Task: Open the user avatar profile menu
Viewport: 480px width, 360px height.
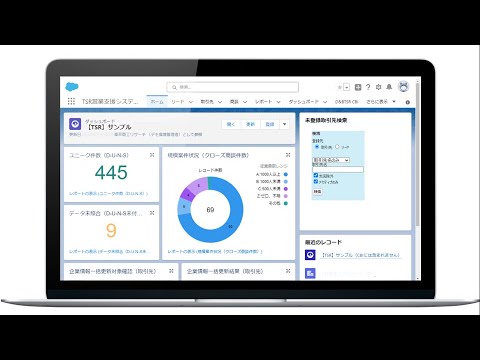Action: 404,87
